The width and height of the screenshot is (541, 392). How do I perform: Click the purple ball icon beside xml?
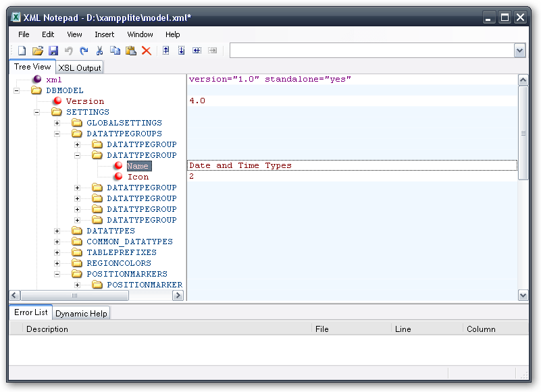coord(37,80)
